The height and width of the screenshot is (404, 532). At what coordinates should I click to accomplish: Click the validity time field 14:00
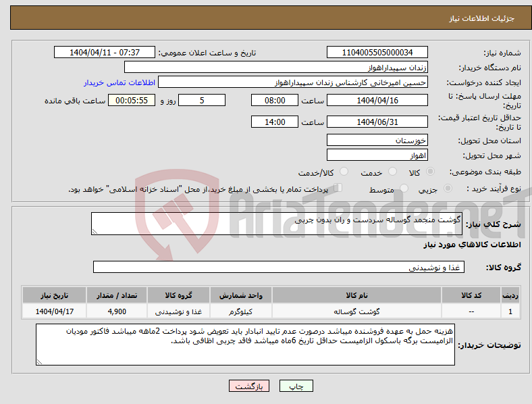[275, 122]
